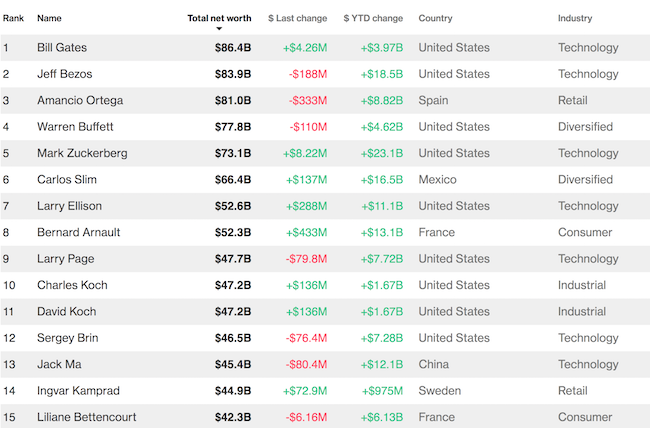The width and height of the screenshot is (650, 428).
Task: Select the $45.4B net worth value
Action: [233, 365]
